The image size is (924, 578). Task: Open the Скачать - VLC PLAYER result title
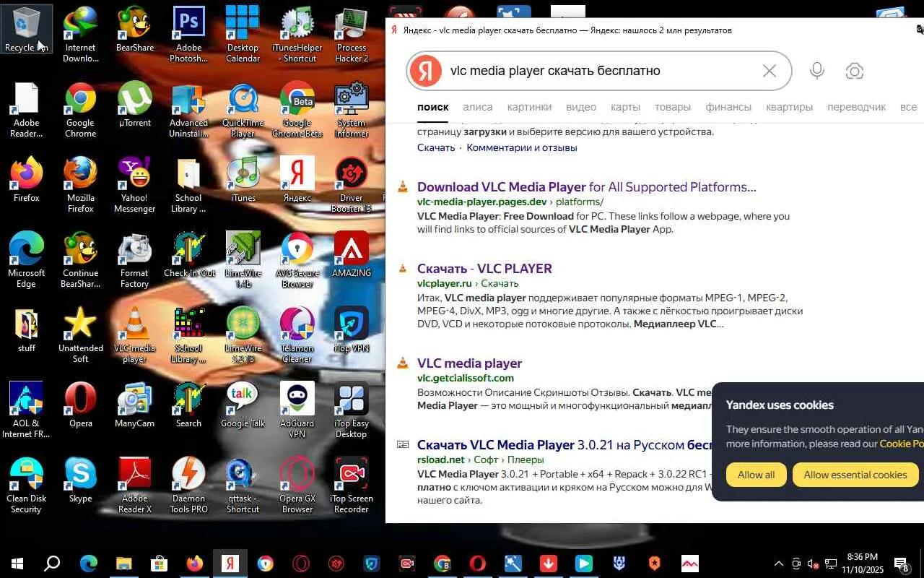click(x=484, y=269)
